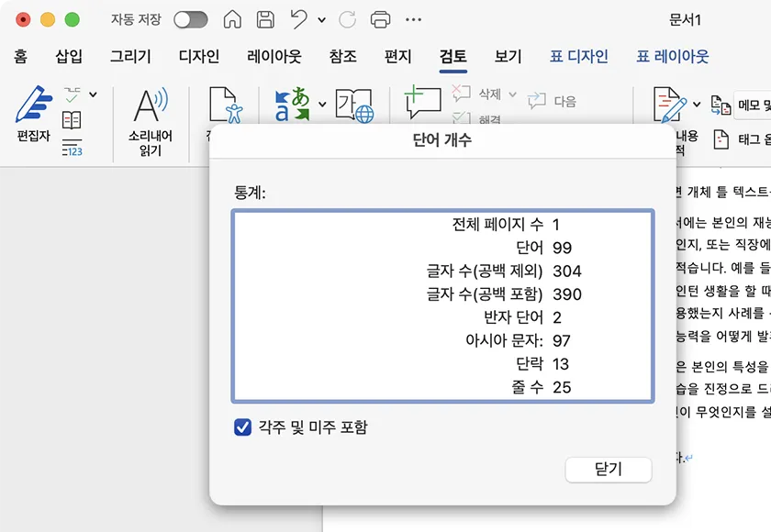Click the 문서1 document title
The width and height of the screenshot is (771, 532).
pos(685,19)
